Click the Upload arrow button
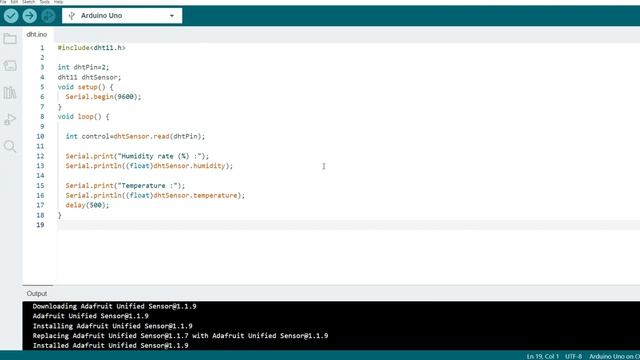The image size is (640, 360). pos(29,16)
